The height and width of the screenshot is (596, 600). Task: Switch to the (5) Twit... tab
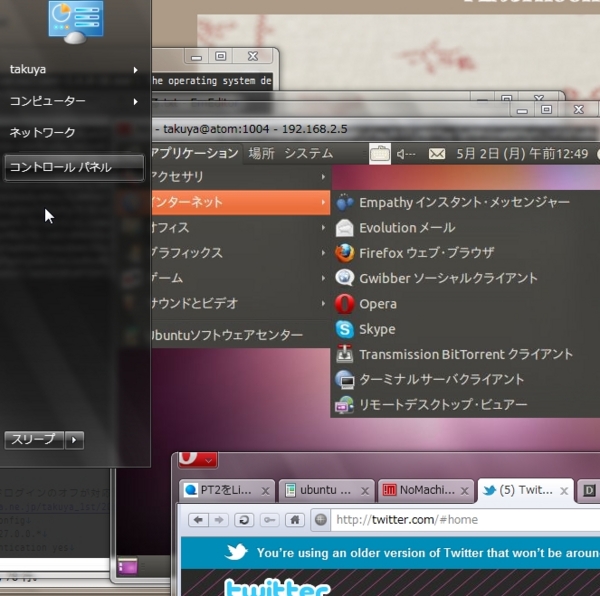525,490
